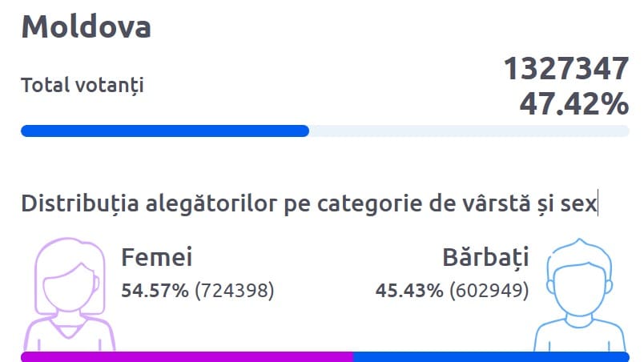Select the 'Femei' label
This screenshot has width=644, height=362.
pyautogui.click(x=157, y=258)
